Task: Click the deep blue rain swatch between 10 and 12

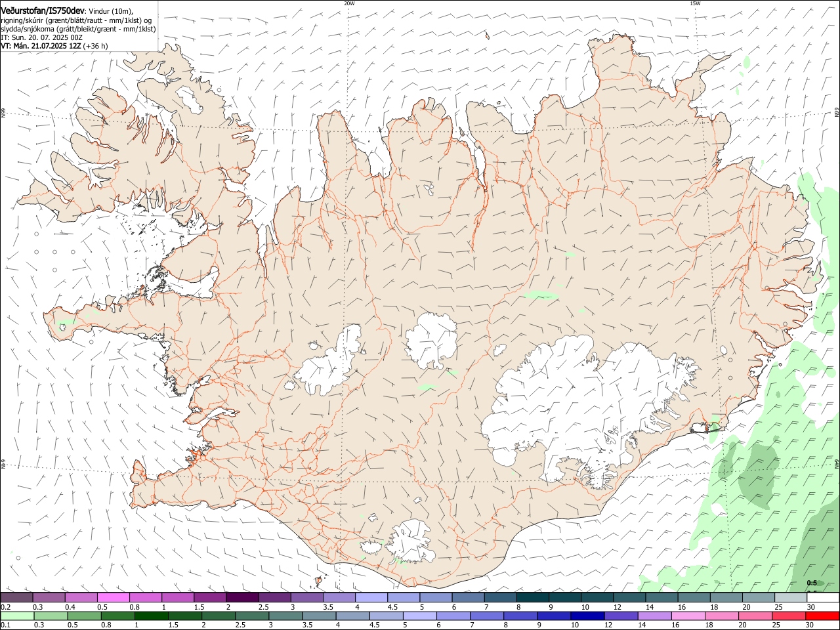Action: pyautogui.click(x=587, y=616)
